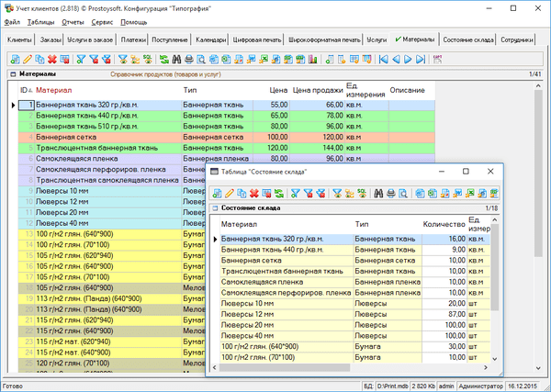Image resolution: width=551 pixels, height=392 pixels.
Task: Click the binoculars find icon in the Состояние склада window
Action: coord(378,193)
